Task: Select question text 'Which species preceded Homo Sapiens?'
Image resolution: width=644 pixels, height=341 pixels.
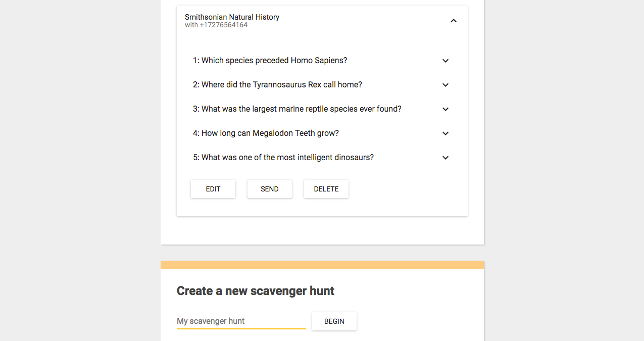Action: point(274,61)
